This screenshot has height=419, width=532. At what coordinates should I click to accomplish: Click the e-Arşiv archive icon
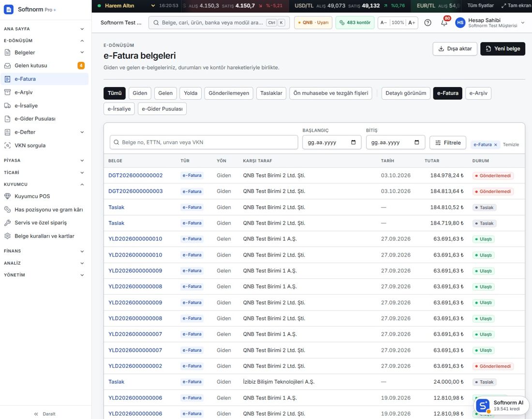point(7,92)
